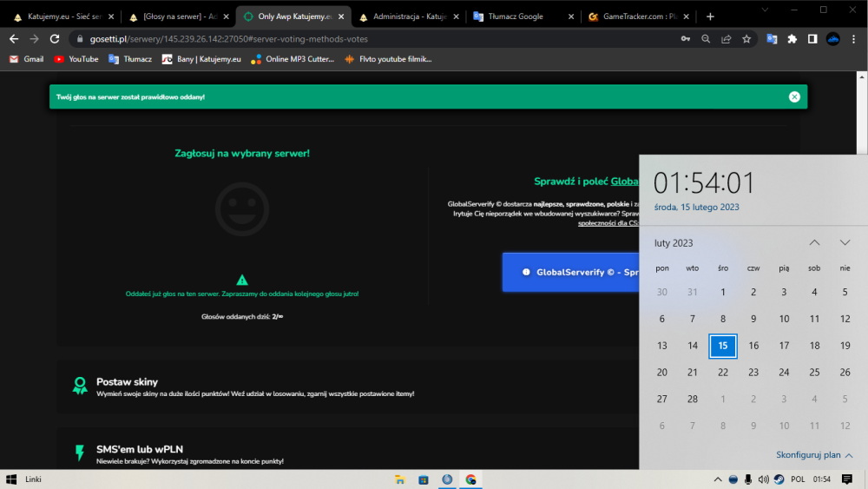Click the blue globe tray icon
This screenshot has height=489, width=868.
tap(733, 479)
